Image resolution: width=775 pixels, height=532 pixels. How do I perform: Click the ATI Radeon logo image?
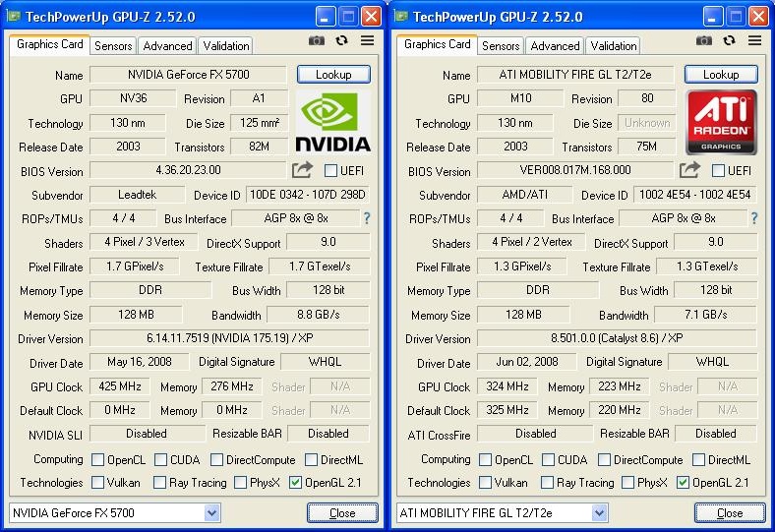tap(721, 122)
